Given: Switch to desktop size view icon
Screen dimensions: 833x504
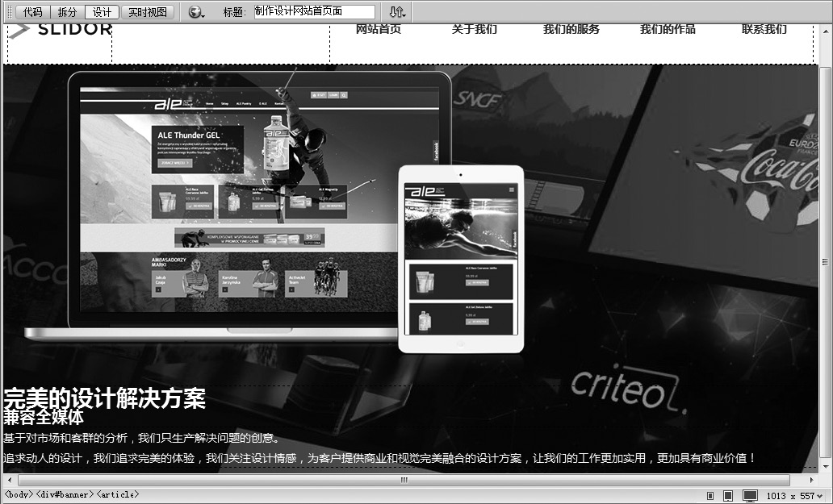Looking at the screenshot, I should click(750, 495).
